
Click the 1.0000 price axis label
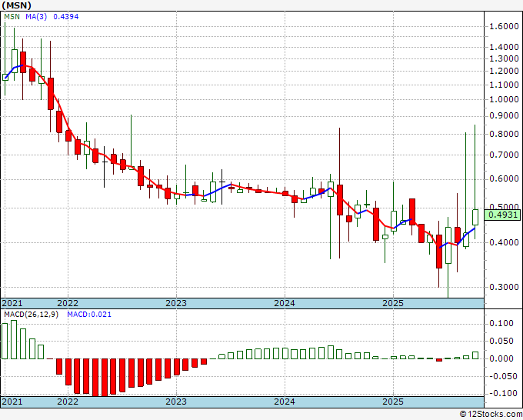(x=504, y=99)
